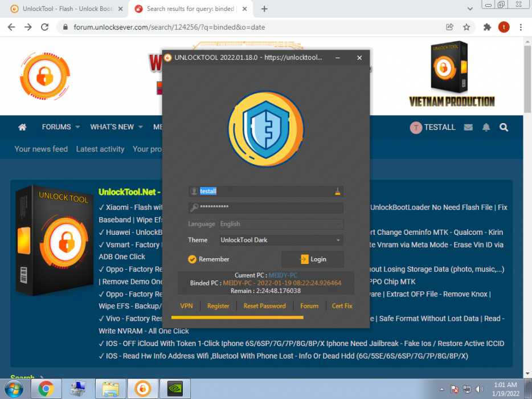Click the volume speaker tray icon

tap(480, 389)
